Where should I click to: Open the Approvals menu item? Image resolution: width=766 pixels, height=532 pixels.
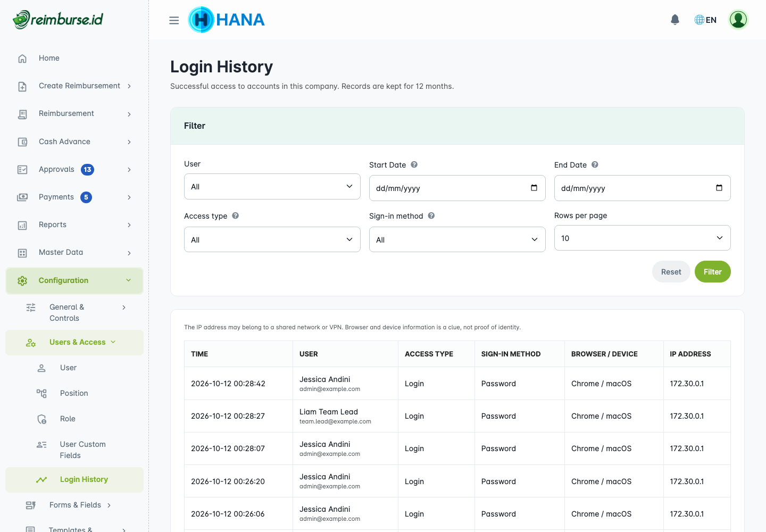coord(74,170)
